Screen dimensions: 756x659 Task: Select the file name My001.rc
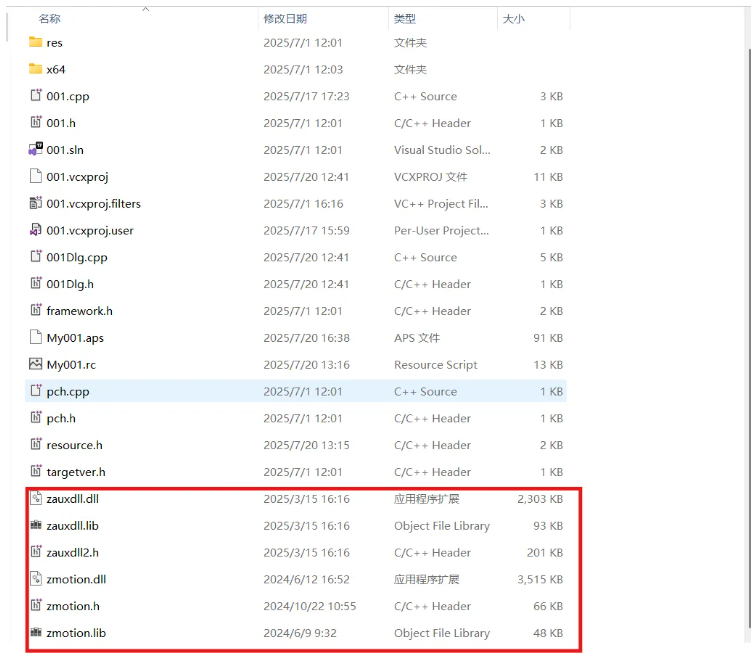coord(71,365)
